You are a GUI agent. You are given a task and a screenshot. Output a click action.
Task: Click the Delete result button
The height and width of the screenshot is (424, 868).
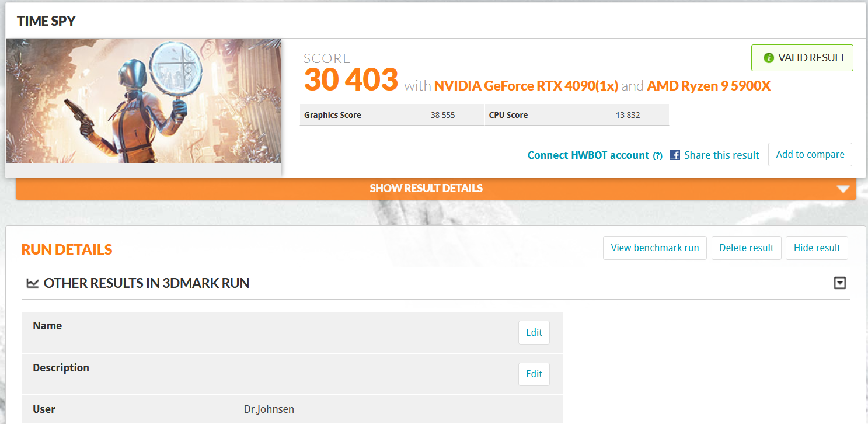pos(747,248)
